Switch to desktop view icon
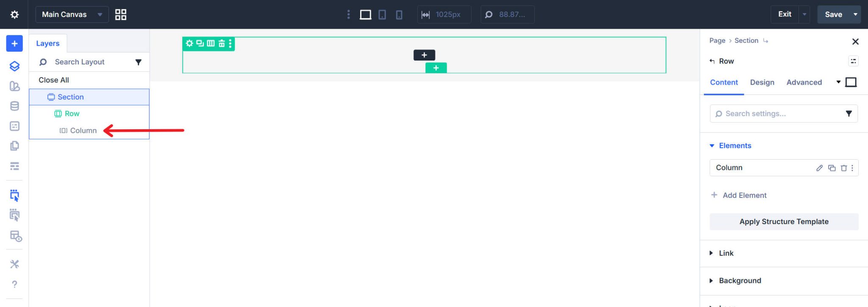868x307 pixels. (365, 15)
